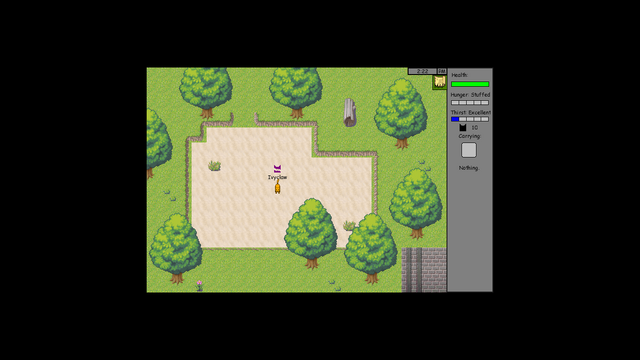The height and width of the screenshot is (360, 640).
Task: Click the green Health bar
Action: (x=470, y=84)
